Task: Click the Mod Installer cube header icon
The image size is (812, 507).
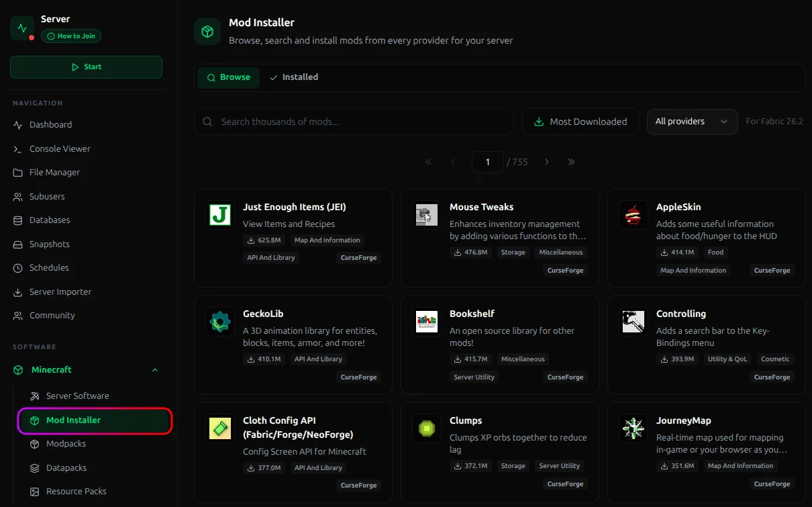Action: [x=207, y=32]
